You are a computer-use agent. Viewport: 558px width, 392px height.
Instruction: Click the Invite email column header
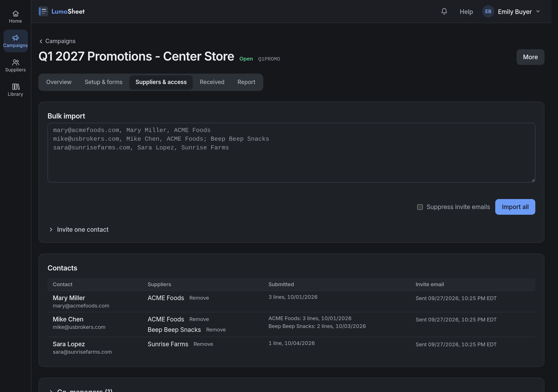430,284
